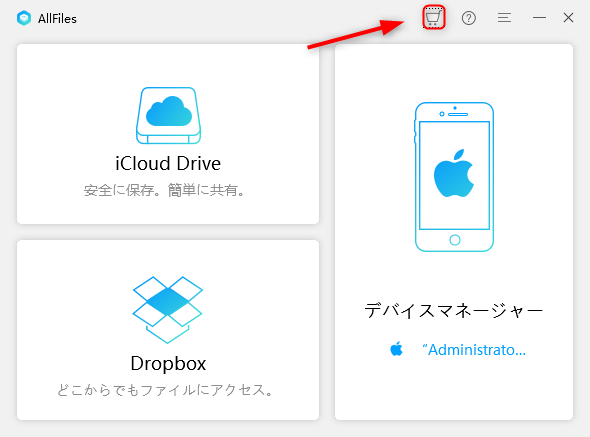
Task: Click the AllFiles title text
Action: coord(57,19)
